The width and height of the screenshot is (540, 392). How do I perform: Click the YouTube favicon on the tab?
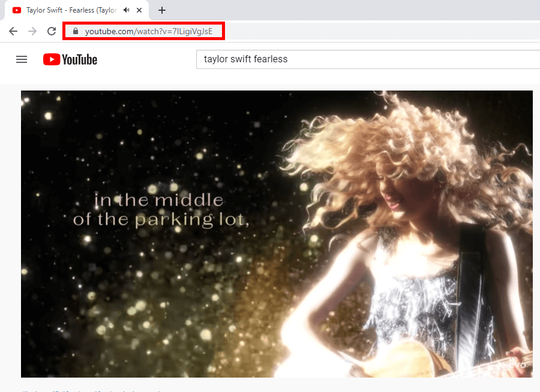(17, 10)
